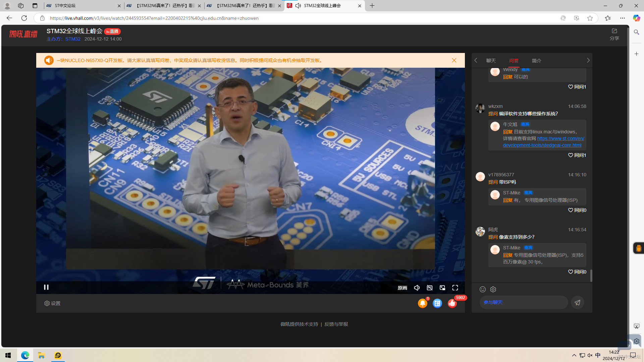Add a sidebar app with plus icon
This screenshot has width=644, height=362.
pos(637,54)
